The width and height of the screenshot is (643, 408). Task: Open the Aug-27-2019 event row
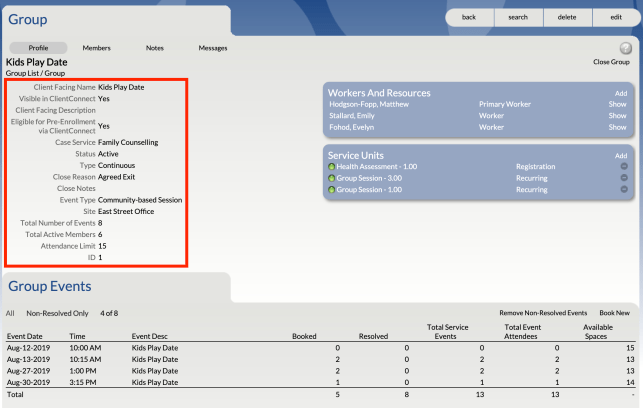[x=321, y=371]
